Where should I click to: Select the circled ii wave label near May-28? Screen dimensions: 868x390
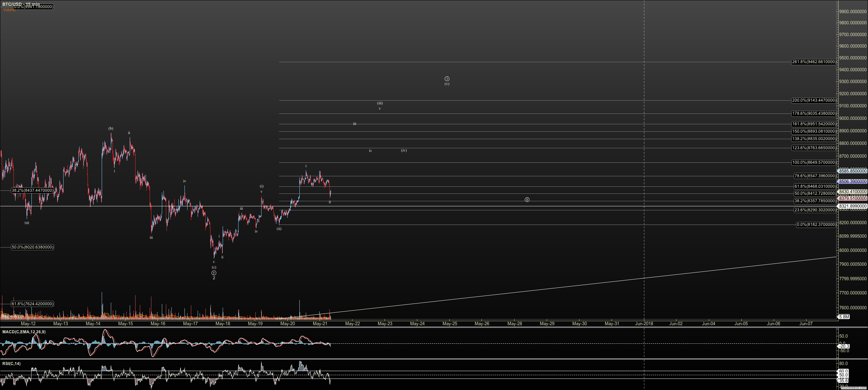pos(527,200)
